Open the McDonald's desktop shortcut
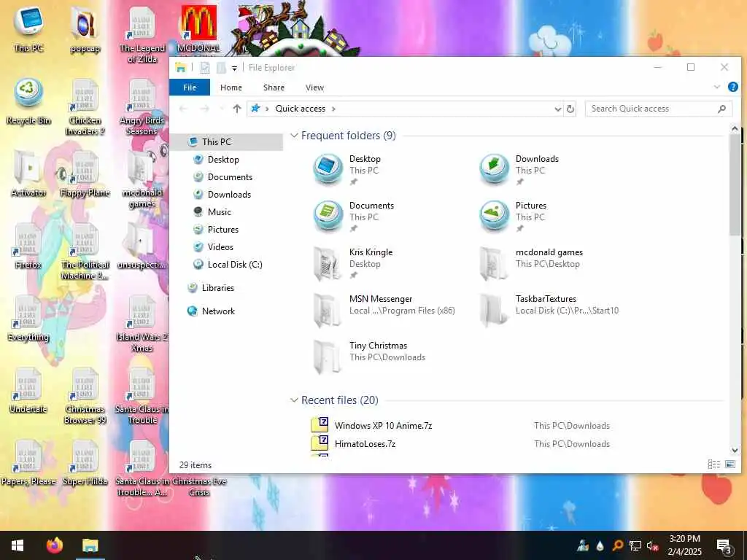The width and height of the screenshot is (747, 560). click(198, 28)
